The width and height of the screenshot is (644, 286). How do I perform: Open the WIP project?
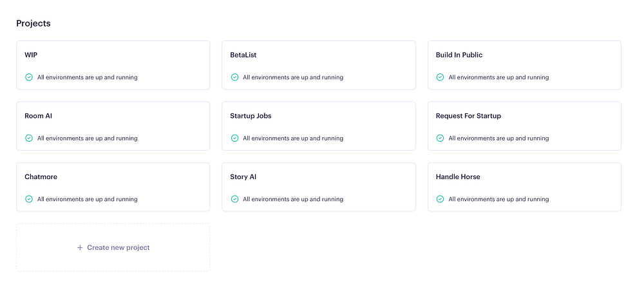click(31, 55)
